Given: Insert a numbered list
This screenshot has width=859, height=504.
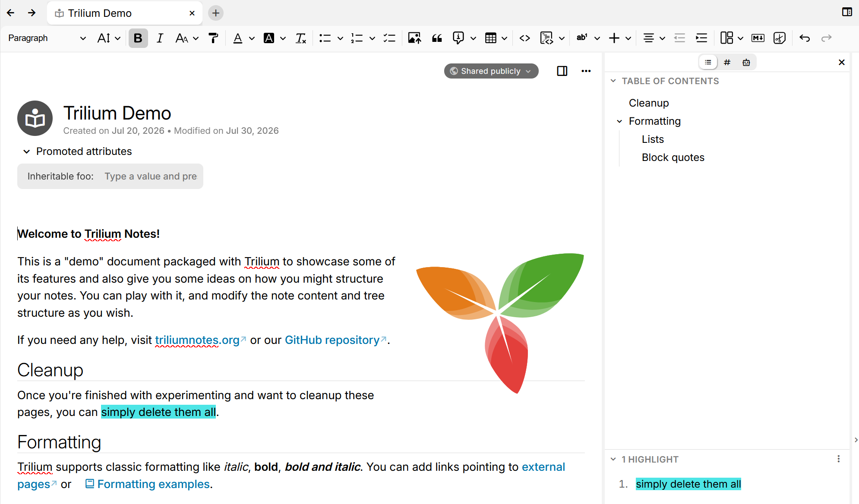Looking at the screenshot, I should click(357, 38).
